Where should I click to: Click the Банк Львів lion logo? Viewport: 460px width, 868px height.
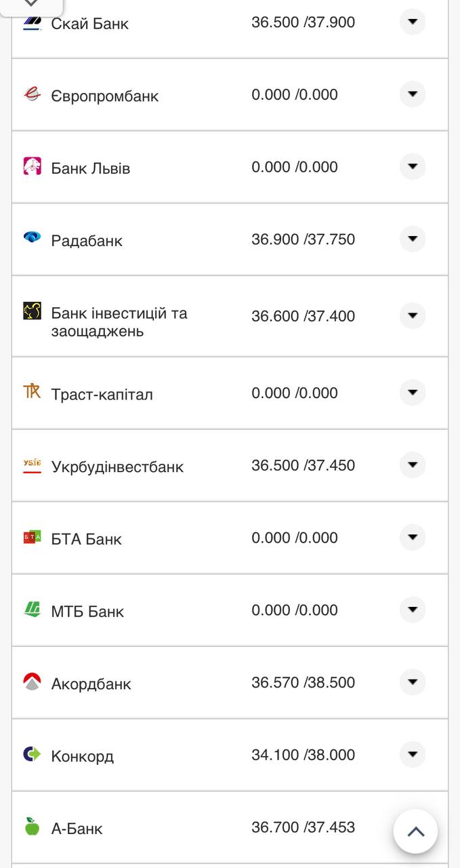[x=32, y=167]
